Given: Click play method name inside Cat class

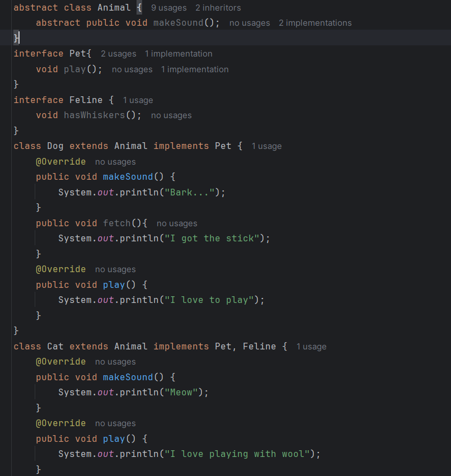Looking at the screenshot, I should click(x=114, y=438).
